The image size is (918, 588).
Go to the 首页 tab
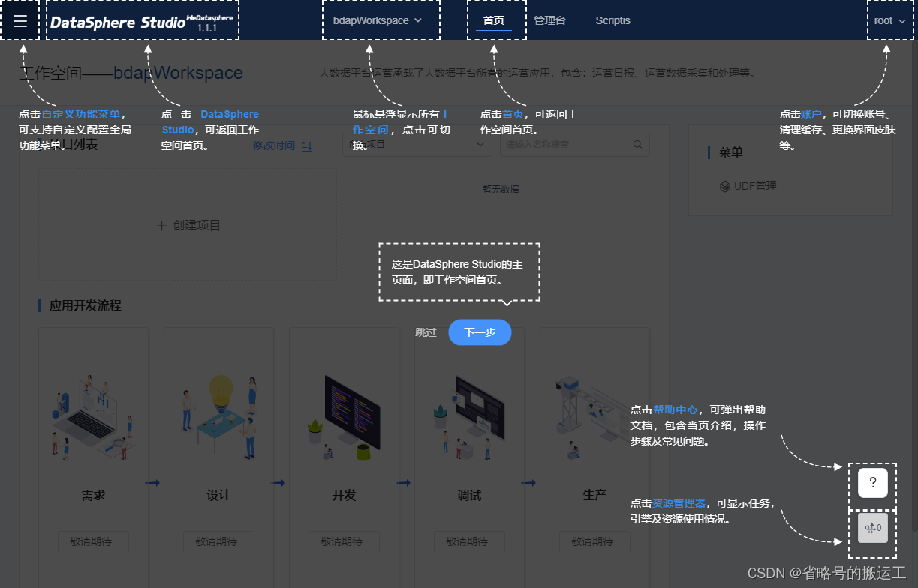pyautogui.click(x=493, y=20)
